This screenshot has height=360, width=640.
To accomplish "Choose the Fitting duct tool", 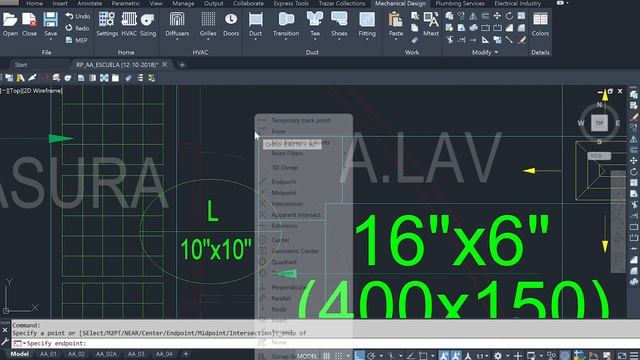I will click(367, 23).
